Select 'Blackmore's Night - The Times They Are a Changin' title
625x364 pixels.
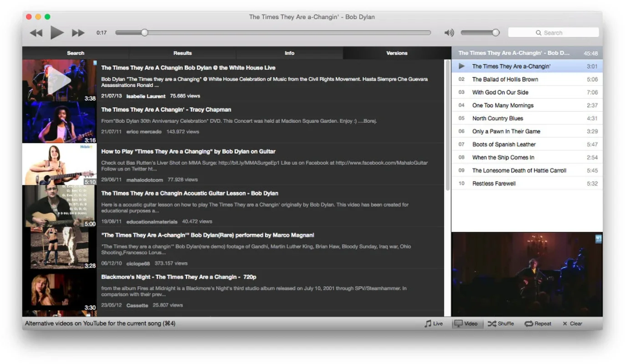pos(178,277)
